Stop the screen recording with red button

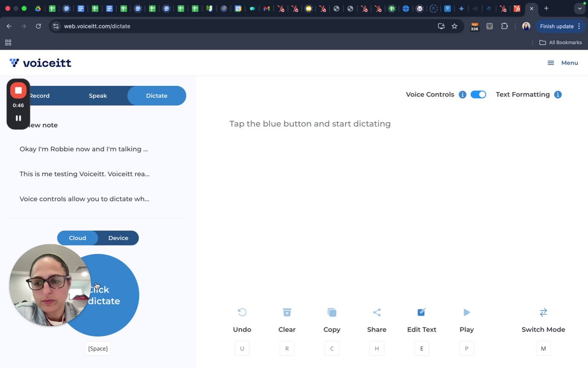click(x=18, y=91)
